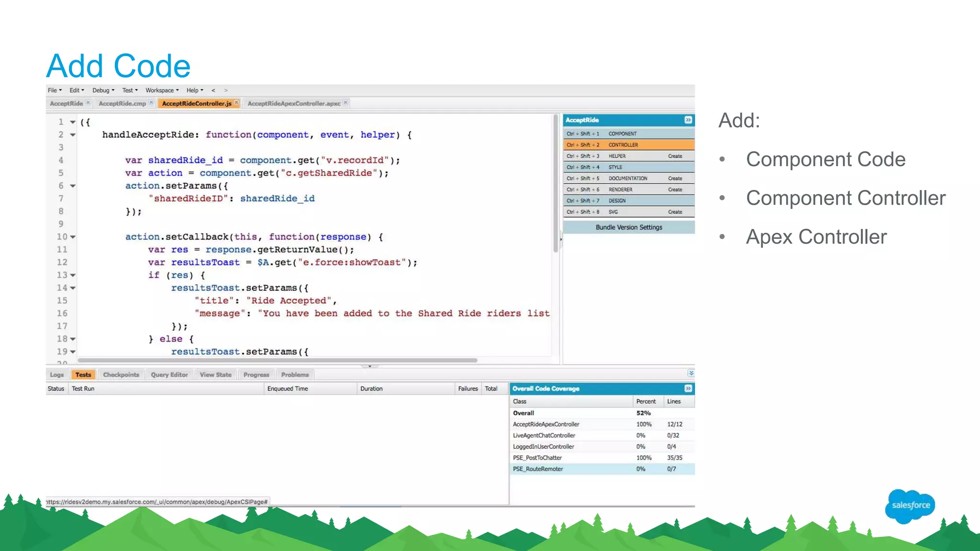980x551 pixels.
Task: Collapse the AcceptRide bundle panel
Action: [x=688, y=120]
